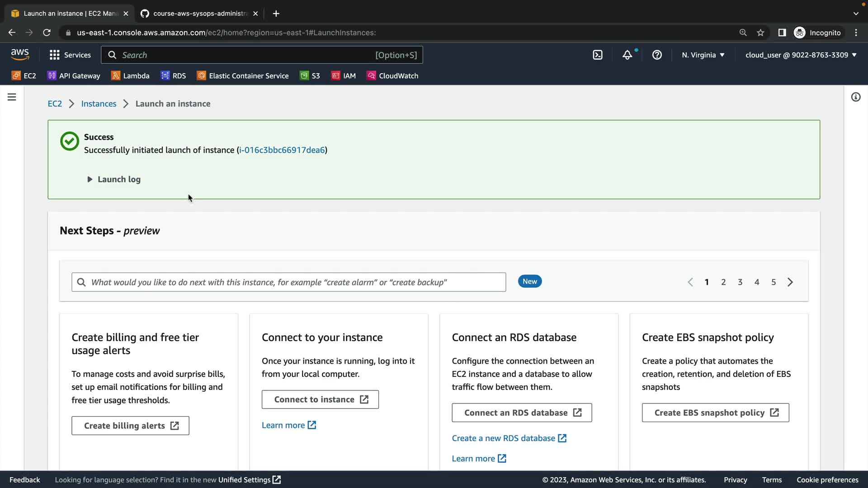This screenshot has height=488, width=868.
Task: Click Instances in the breadcrumb
Action: tap(99, 104)
